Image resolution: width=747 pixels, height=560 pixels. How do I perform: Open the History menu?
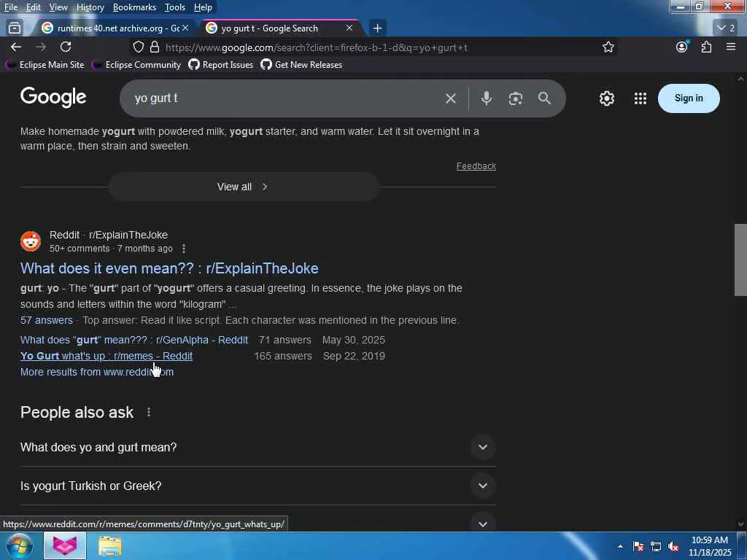tap(90, 7)
